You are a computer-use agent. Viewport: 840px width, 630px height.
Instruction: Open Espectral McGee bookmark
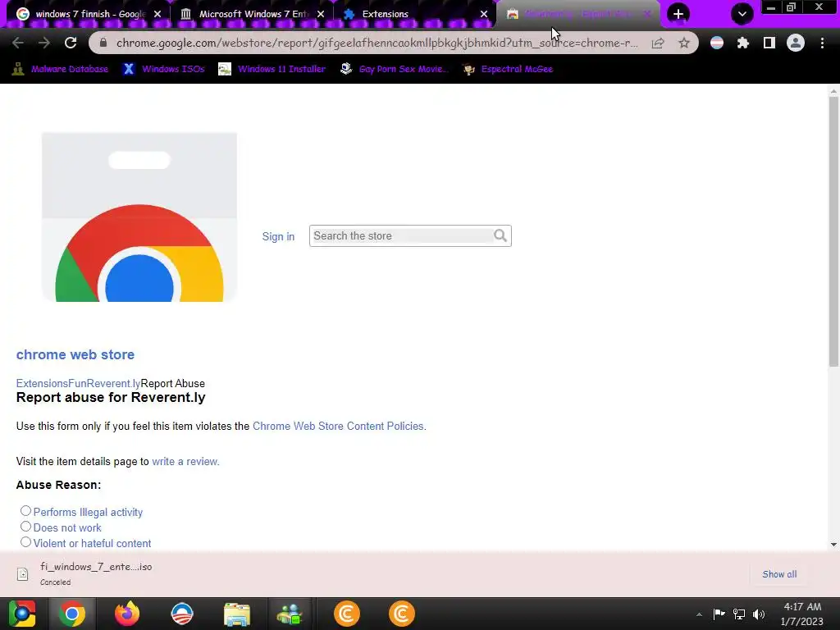coord(508,69)
